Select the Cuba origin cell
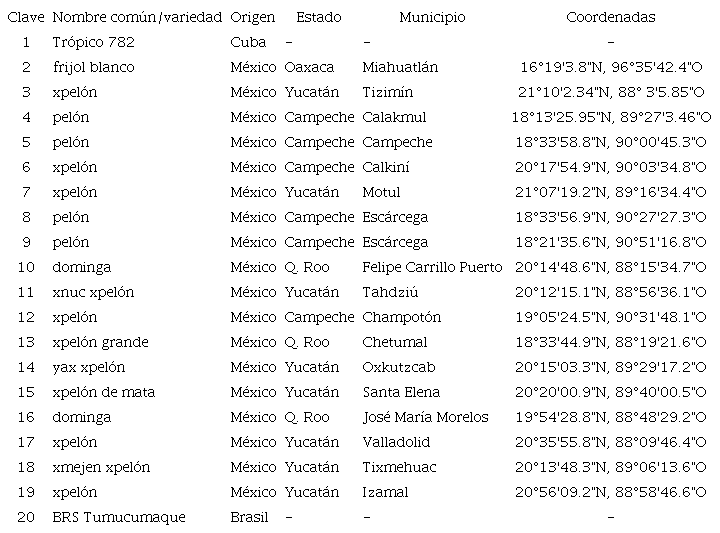 (248, 42)
